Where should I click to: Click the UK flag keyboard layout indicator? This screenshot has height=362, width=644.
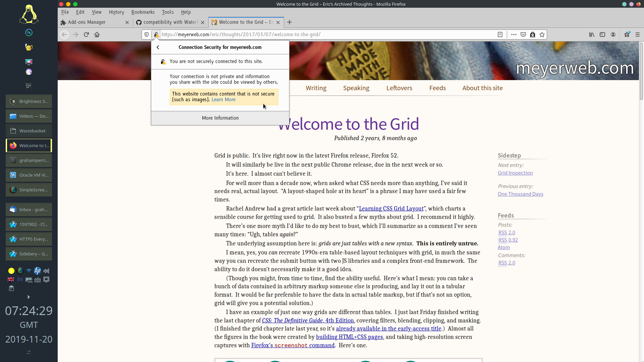pos(11,280)
